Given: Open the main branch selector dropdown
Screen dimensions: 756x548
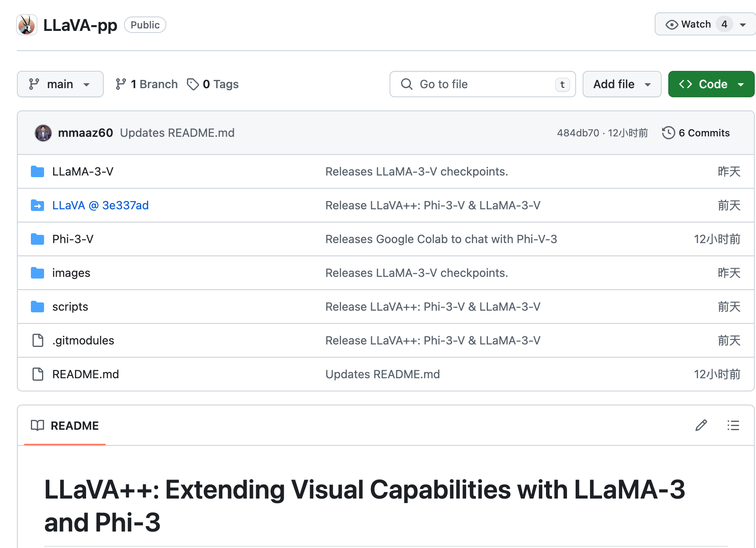Looking at the screenshot, I should coord(60,84).
